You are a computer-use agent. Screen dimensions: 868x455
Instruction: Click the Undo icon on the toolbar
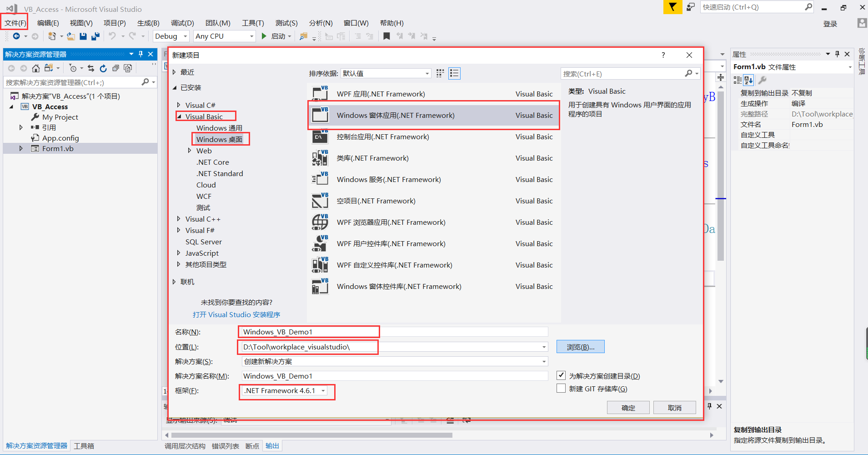(112, 36)
